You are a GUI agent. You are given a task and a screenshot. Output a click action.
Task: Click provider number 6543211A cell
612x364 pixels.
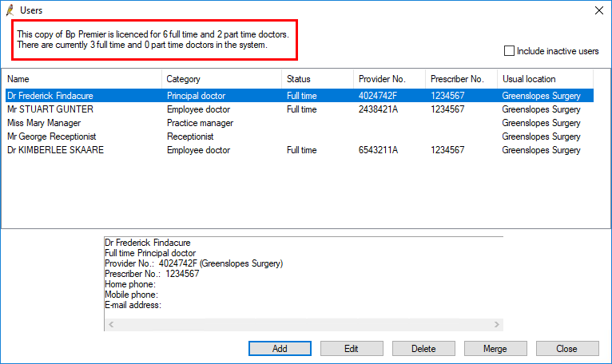[x=378, y=150]
